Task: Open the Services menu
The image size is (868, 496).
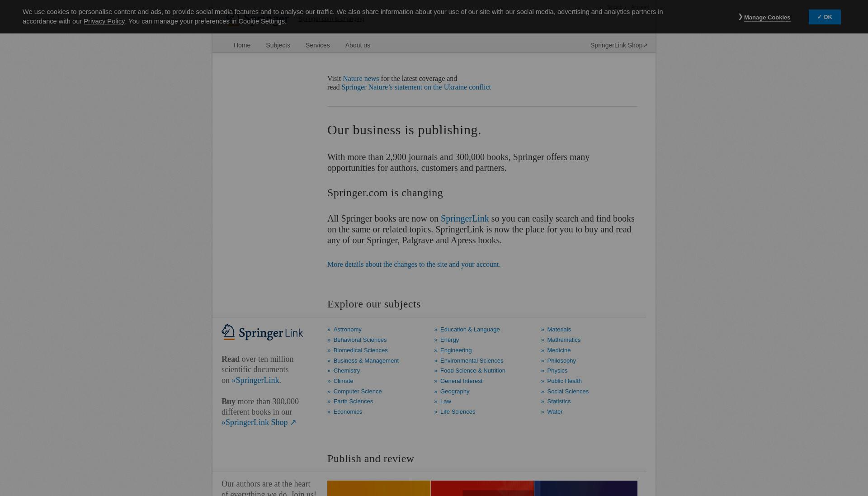Action: pyautogui.click(x=317, y=45)
